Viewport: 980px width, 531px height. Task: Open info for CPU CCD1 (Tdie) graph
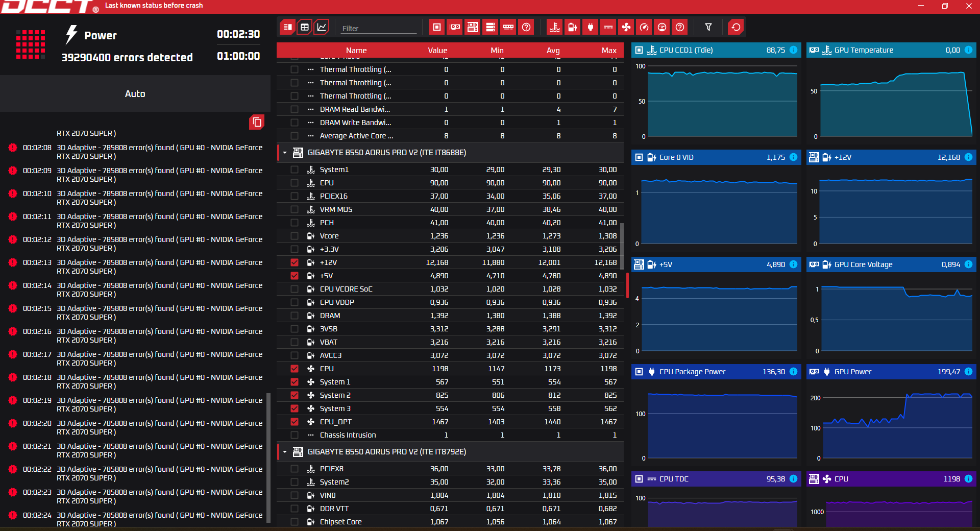(793, 50)
